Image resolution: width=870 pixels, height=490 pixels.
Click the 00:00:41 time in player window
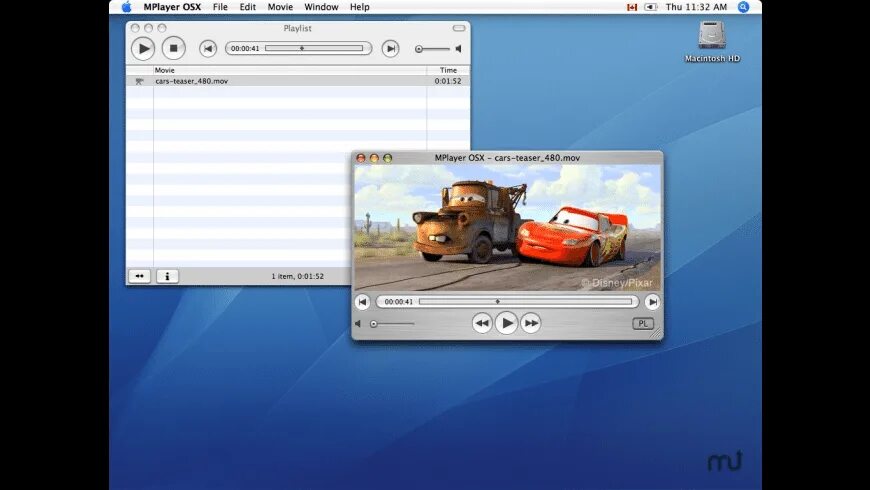398,302
